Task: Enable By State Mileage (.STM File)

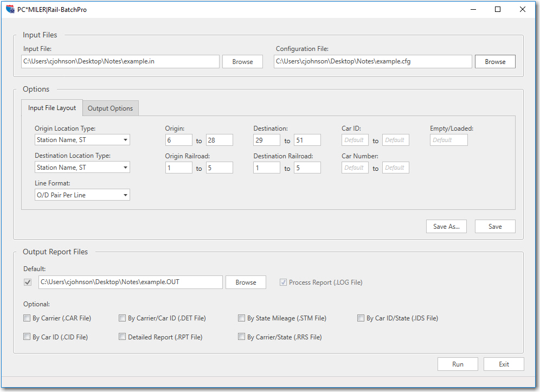Action: 241,318
